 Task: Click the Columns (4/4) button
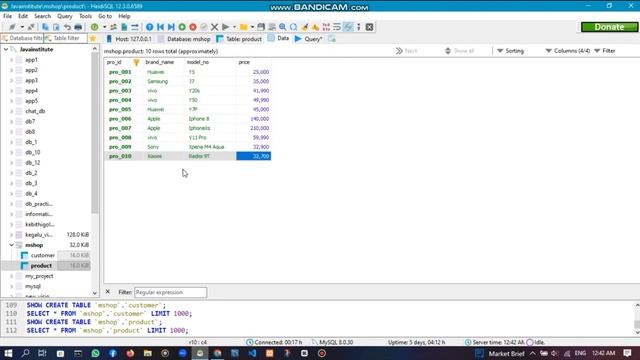[x=568, y=51]
